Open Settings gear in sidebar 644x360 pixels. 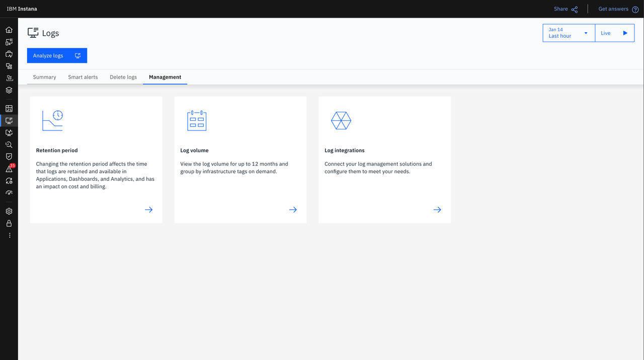(9, 211)
